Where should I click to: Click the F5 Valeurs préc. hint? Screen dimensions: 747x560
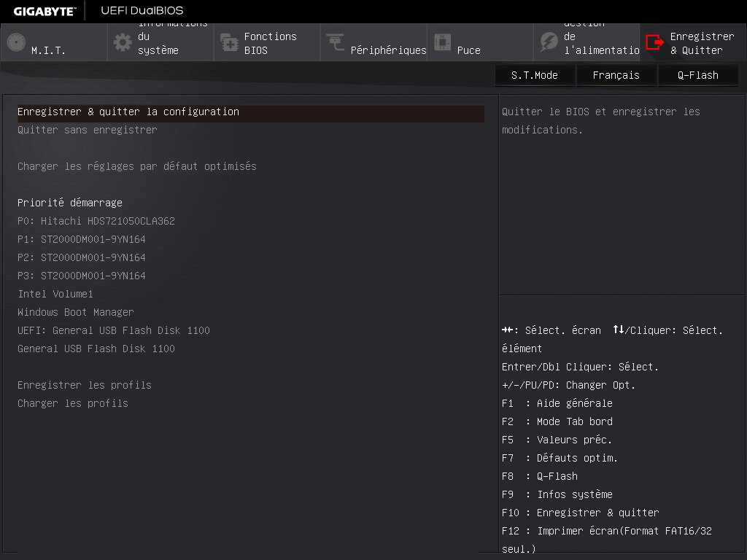click(557, 440)
